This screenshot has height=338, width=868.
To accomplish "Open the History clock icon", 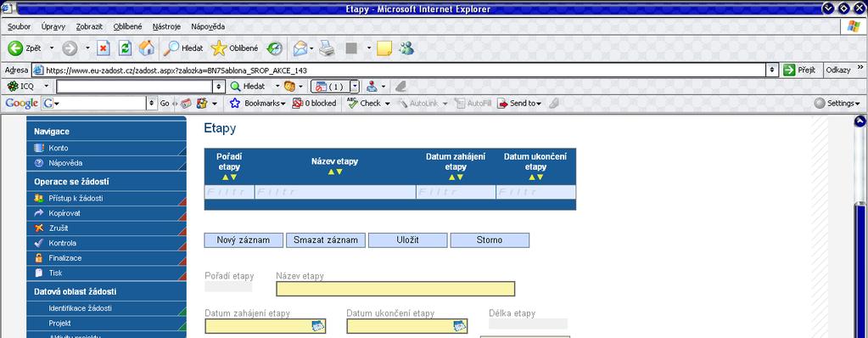I will (x=275, y=48).
